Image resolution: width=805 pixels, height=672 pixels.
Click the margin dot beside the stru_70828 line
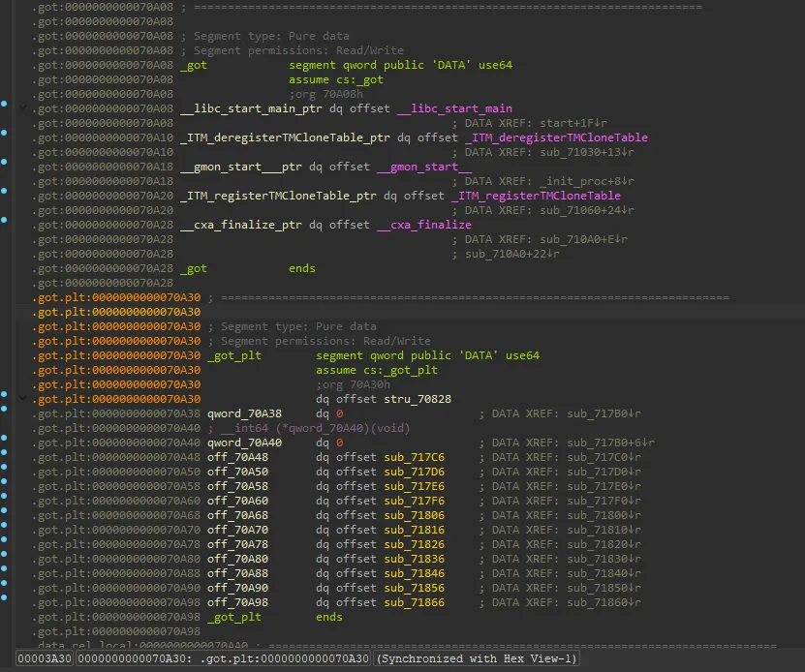coord(4,394)
